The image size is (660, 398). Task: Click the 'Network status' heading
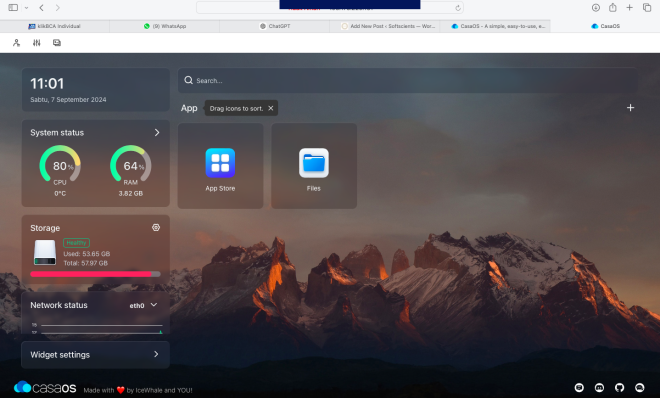[59, 305]
